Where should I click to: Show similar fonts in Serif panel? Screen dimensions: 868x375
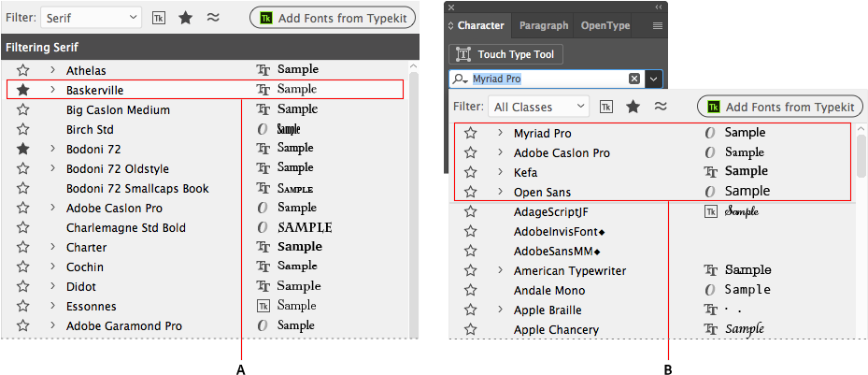[x=213, y=18]
